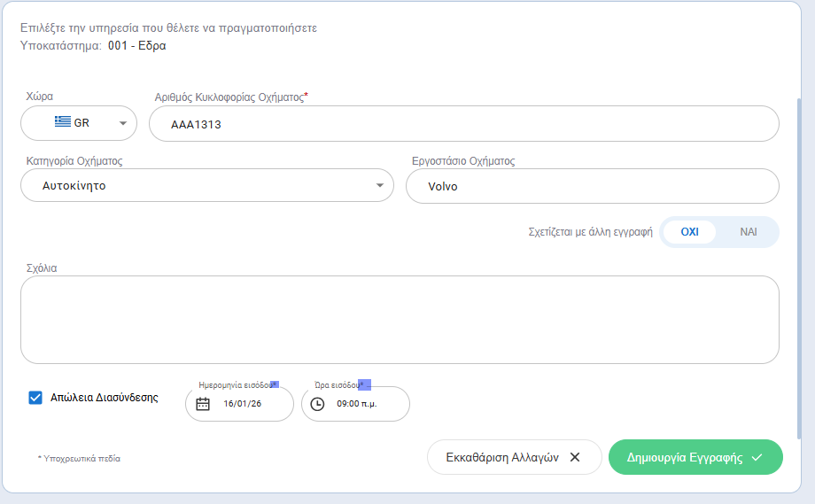Click inside the Σχόλια text area
Viewport: 815px width, 504px height.
point(400,320)
